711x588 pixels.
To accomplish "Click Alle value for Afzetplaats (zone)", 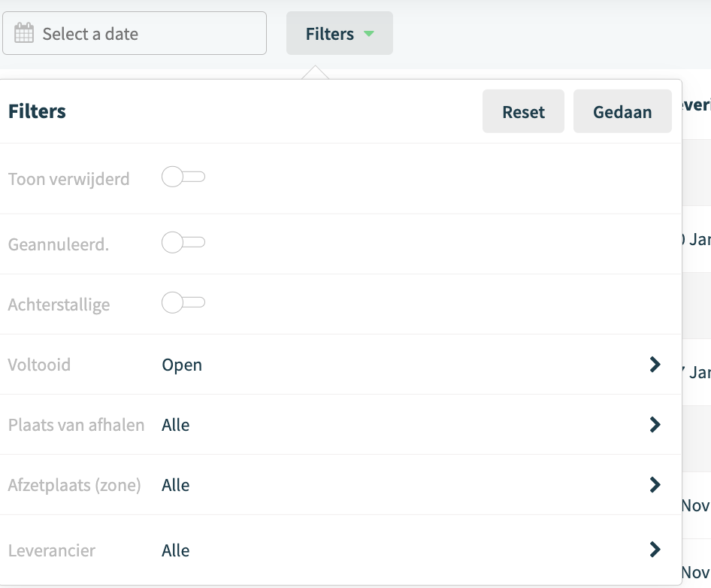I will [176, 485].
